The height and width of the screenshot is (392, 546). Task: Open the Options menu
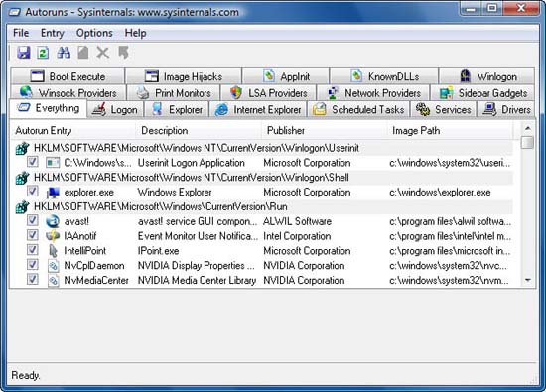pyautogui.click(x=94, y=33)
